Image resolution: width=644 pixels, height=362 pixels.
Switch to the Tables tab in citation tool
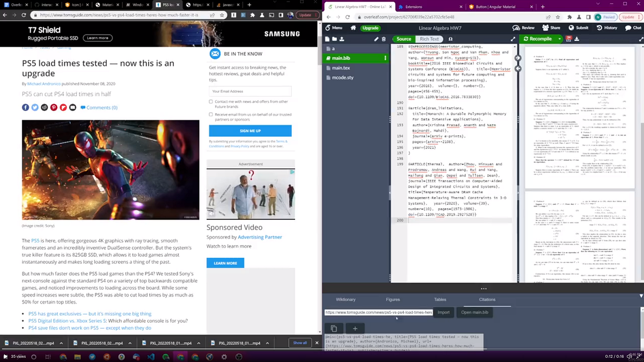coord(440,299)
